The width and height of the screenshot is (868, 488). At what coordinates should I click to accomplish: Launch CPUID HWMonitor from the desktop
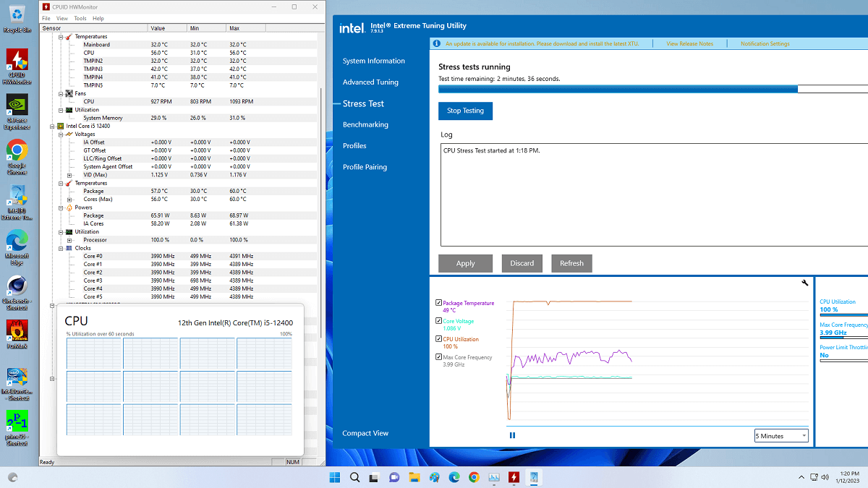17,67
